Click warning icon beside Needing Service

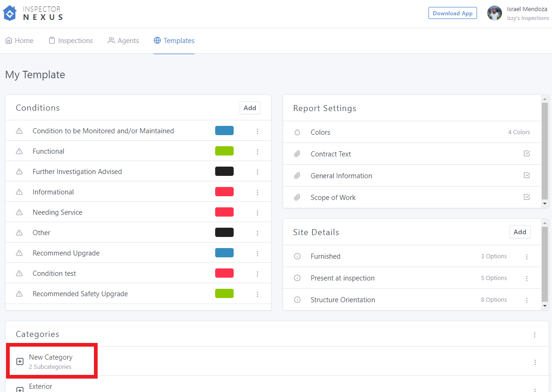pyautogui.click(x=19, y=212)
